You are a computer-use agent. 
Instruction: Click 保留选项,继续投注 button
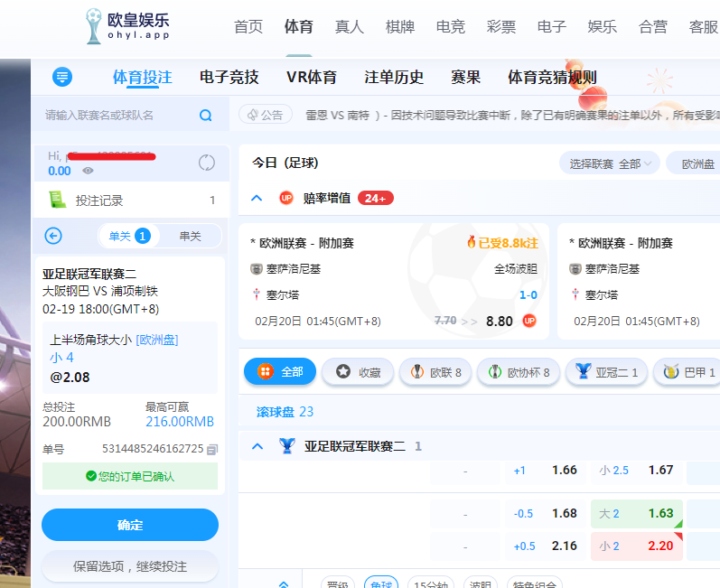point(130,566)
